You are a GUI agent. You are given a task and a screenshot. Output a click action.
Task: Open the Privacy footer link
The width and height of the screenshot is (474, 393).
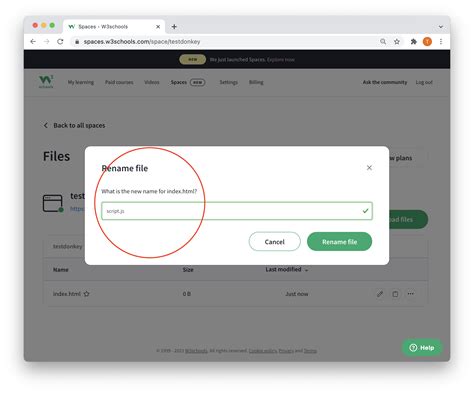pyautogui.click(x=286, y=351)
